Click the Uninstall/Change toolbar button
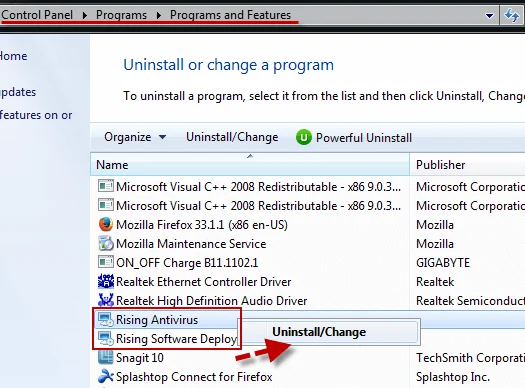The image size is (525, 388). point(232,137)
